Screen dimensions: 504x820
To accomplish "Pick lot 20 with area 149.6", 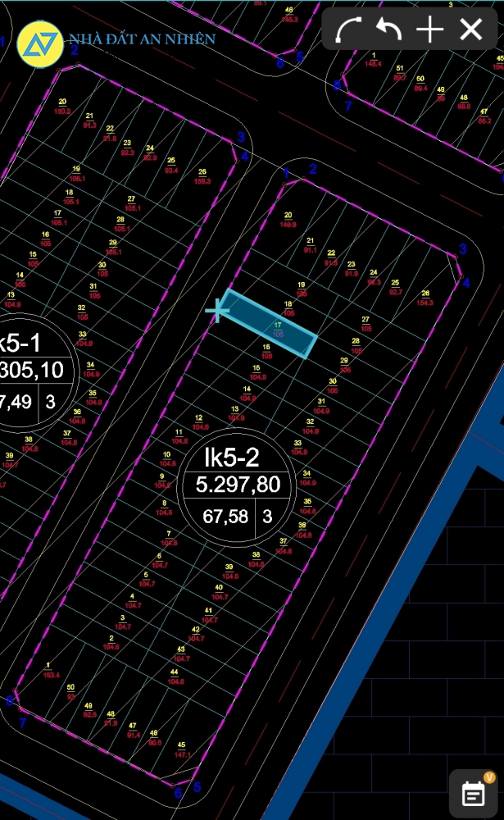I will pos(288,219).
